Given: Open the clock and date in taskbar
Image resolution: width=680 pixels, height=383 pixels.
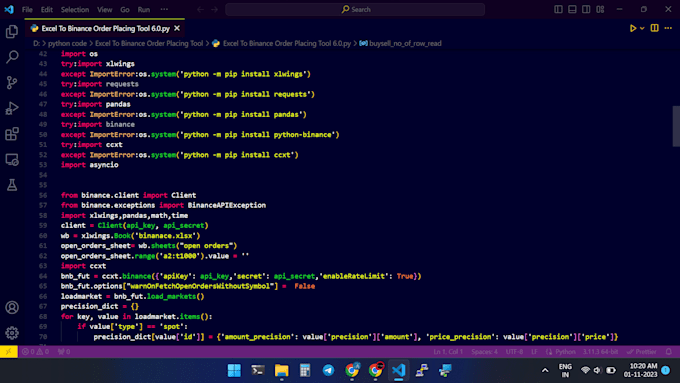Looking at the screenshot, I should (x=641, y=370).
